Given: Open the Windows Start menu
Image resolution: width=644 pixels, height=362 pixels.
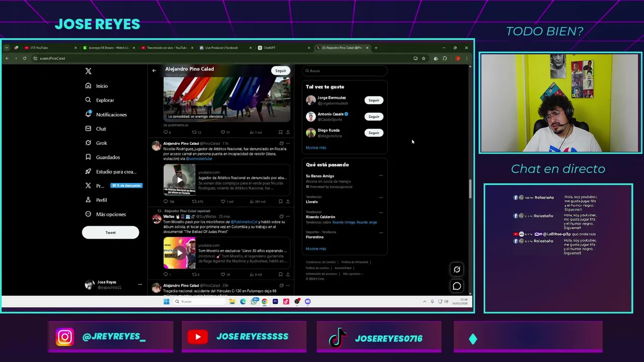Looking at the screenshot, I should [166, 302].
